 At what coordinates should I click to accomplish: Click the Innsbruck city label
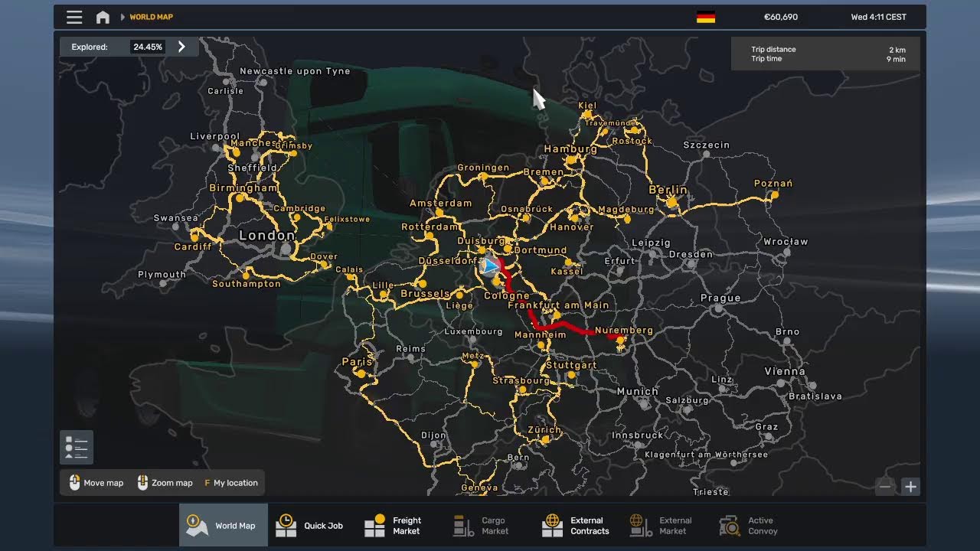[638, 435]
